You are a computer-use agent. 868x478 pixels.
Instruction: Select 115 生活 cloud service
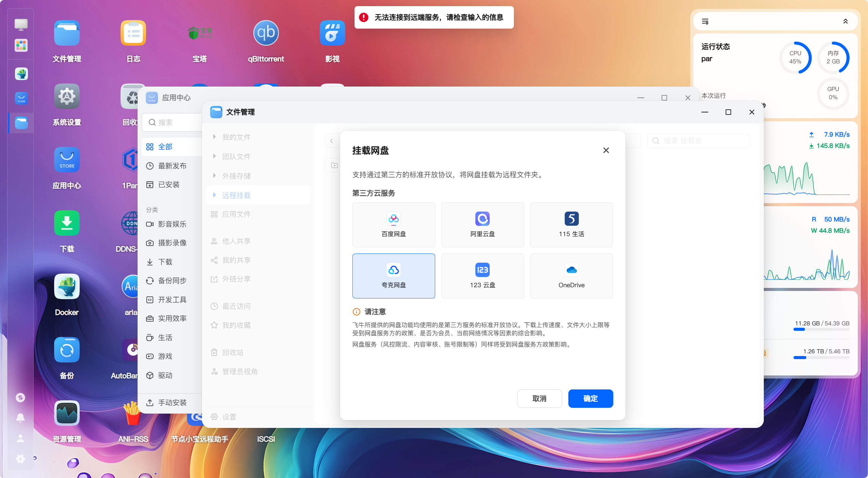point(571,225)
